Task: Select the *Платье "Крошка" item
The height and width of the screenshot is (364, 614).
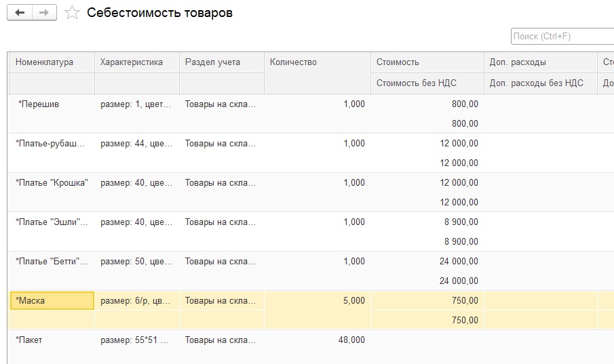Action: click(52, 183)
